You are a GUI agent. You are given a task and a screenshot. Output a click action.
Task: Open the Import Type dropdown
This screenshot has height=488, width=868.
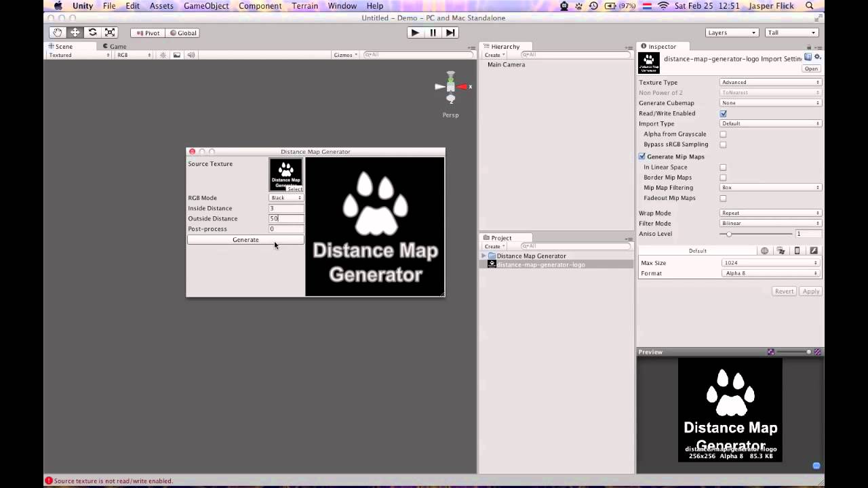pos(770,123)
